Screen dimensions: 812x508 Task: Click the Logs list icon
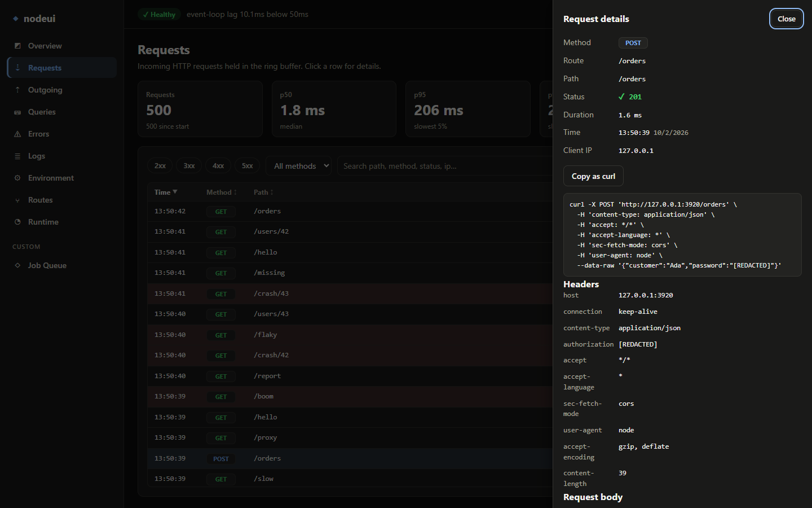point(17,156)
